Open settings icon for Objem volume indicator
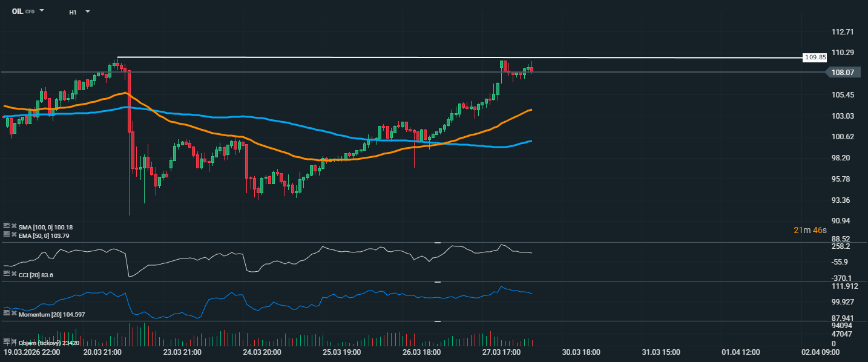The width and height of the screenshot is (868, 362). click(x=7, y=342)
